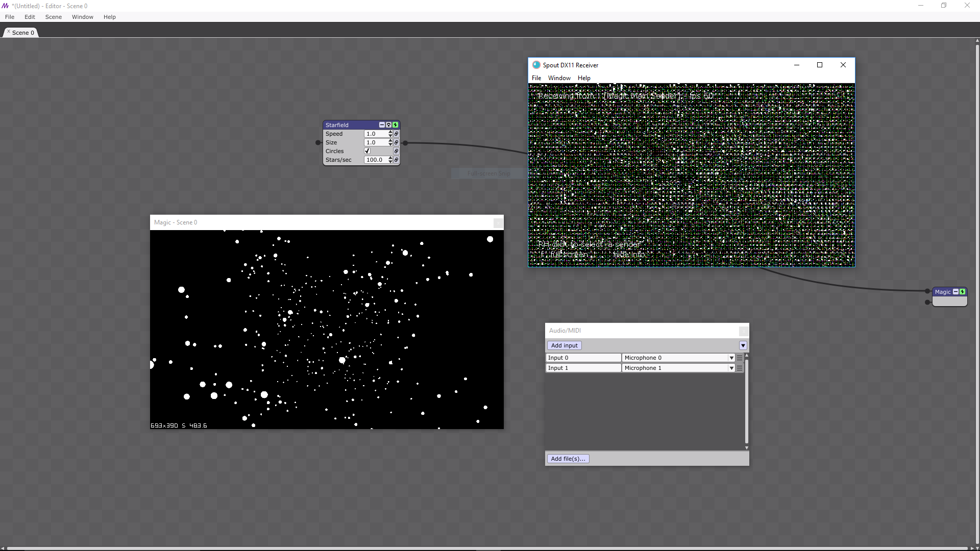Open the Audio/MIDI panel options dropdown arrow
This screenshot has width=980, height=551.
tap(743, 345)
